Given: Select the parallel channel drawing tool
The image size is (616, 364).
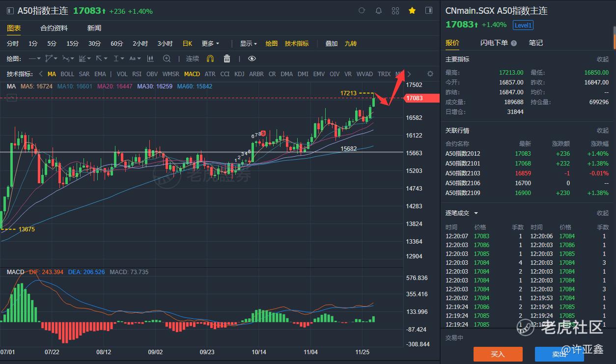Looking at the screenshot, I should click(x=66, y=58).
